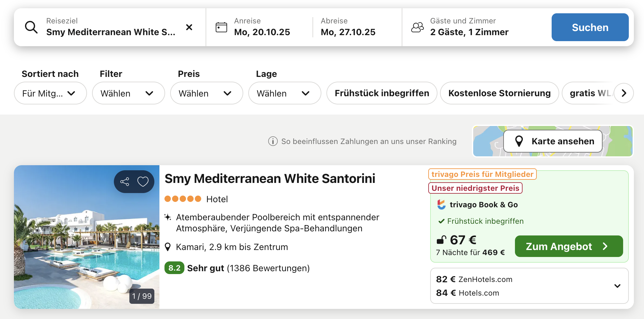Image resolution: width=644 pixels, height=319 pixels.
Task: Click the Karte ansehen map button
Action: tap(553, 141)
